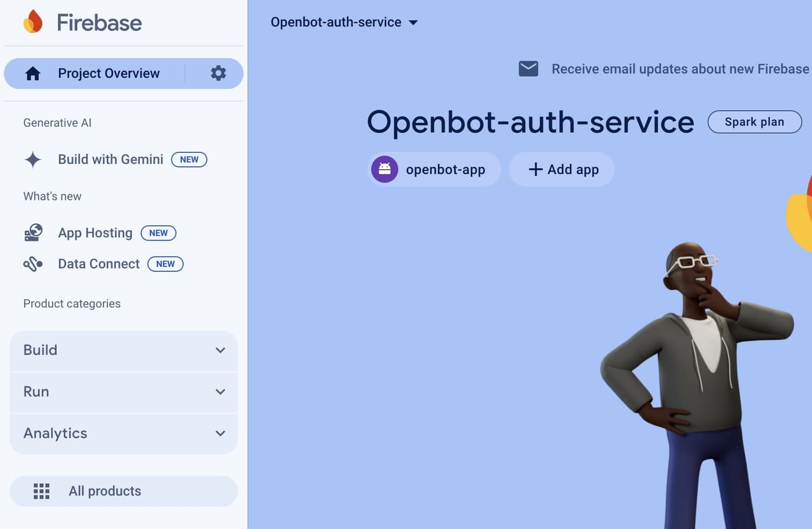Open All products list

[124, 491]
